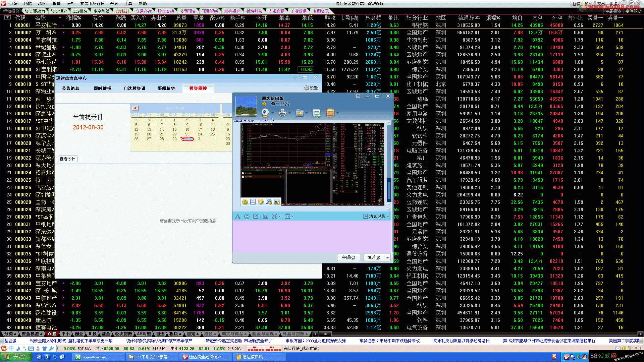This screenshot has height=362, width=644.
Task: Open the Sogou input method logo
Action: tap(4, 348)
